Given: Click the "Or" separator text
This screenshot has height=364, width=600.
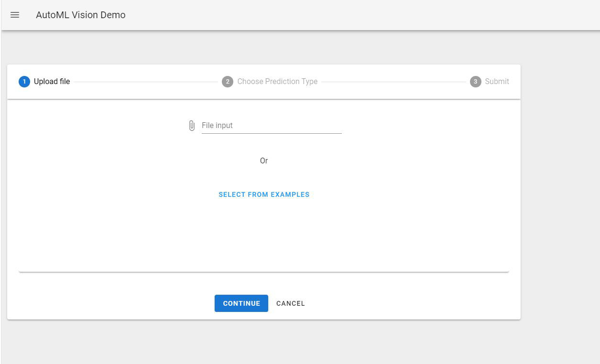Looking at the screenshot, I should [264, 161].
